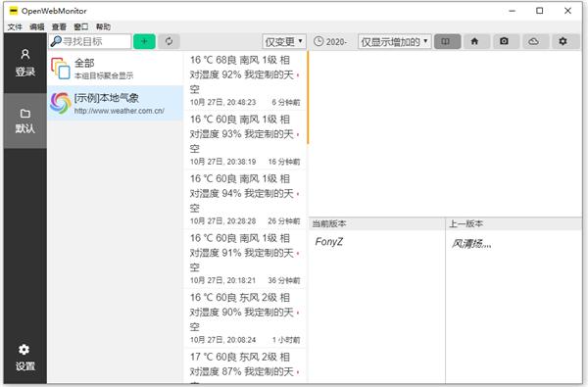The width and height of the screenshot is (588, 387).
Task: Open 设置 gear at sidebar bottom
Action: [x=25, y=358]
